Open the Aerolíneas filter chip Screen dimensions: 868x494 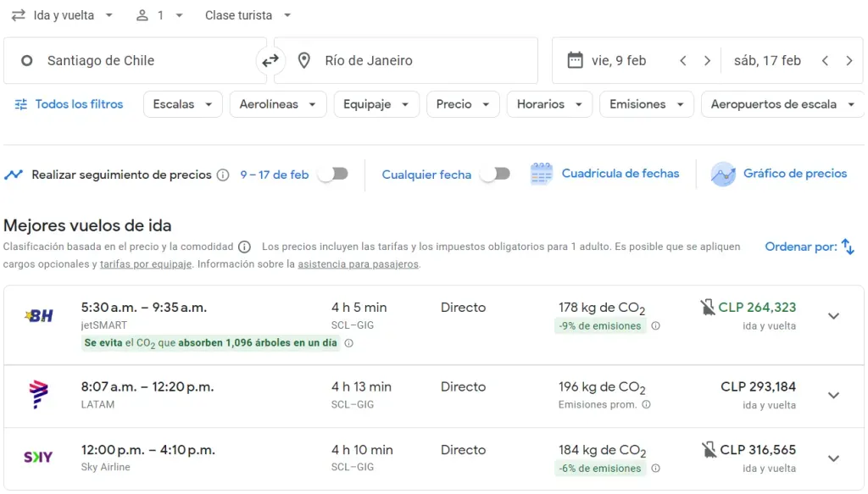click(277, 104)
